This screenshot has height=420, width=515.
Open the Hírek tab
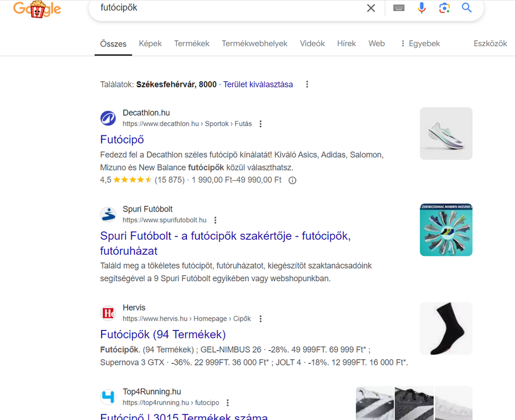coord(347,43)
